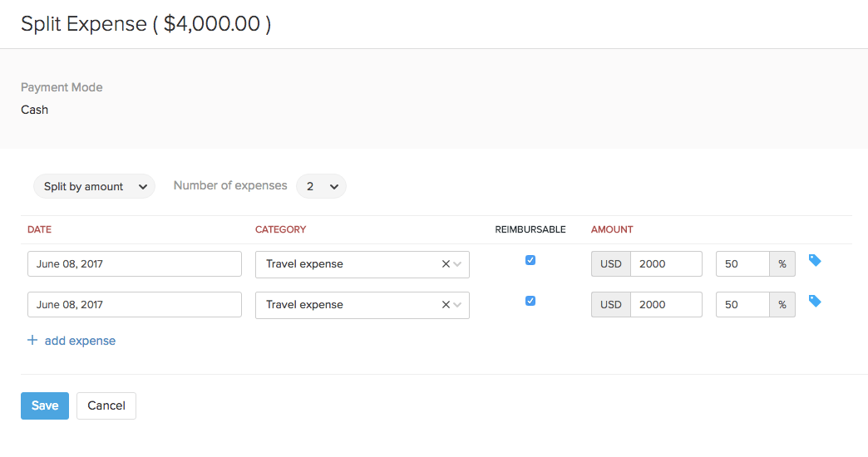Viewport: 868px width, 457px height.
Task: Focus the first row date field
Action: [135, 264]
